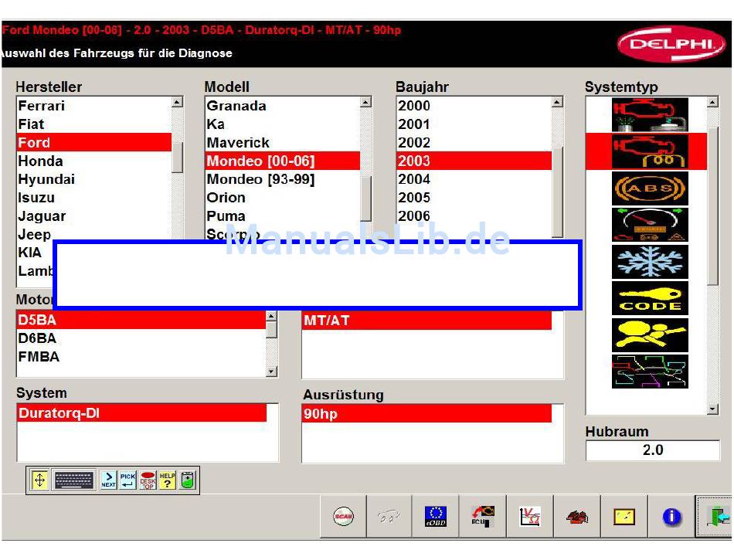Select the diesel glow plug engine system icon
Screen dimensions: 734x560
coord(650,151)
